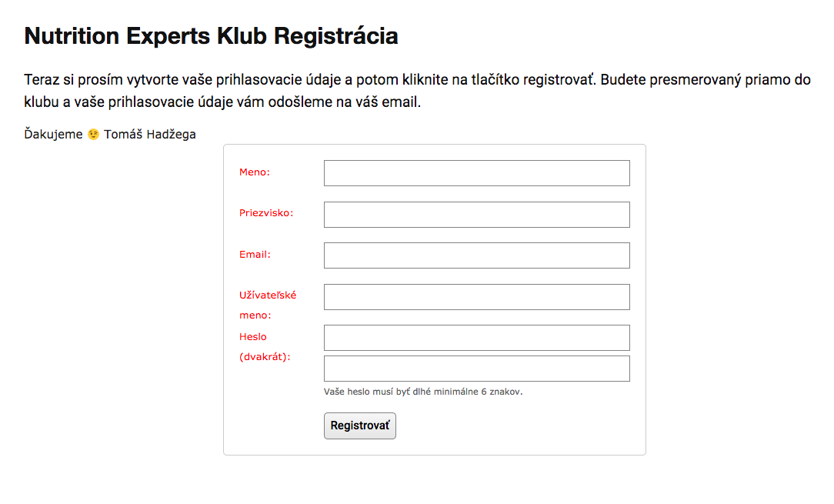Focus the Užívateľské meno field
Viewport: 834px width, 504px height.
pyautogui.click(x=476, y=297)
